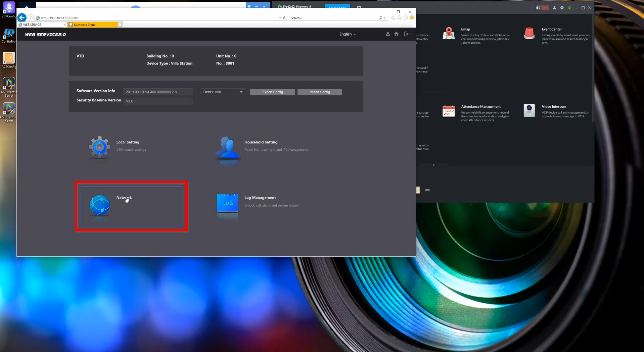Select the Homepage tab in DSS Express

tap(337, 7)
